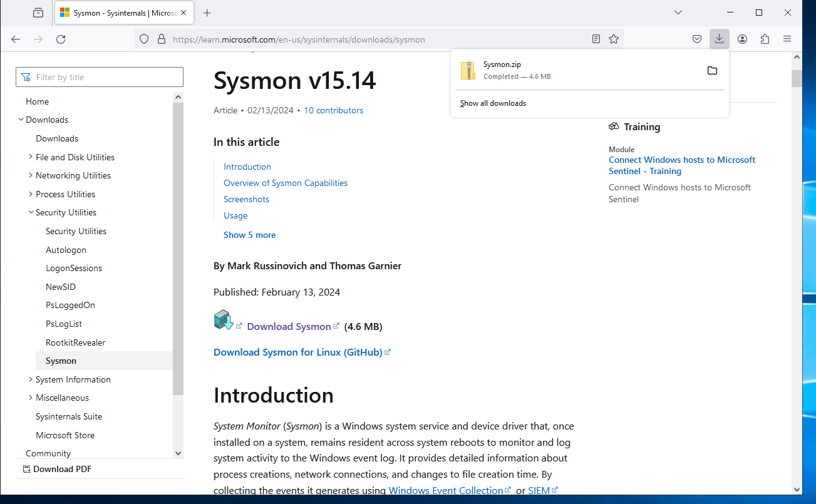Open the PsLogList page

[64, 324]
